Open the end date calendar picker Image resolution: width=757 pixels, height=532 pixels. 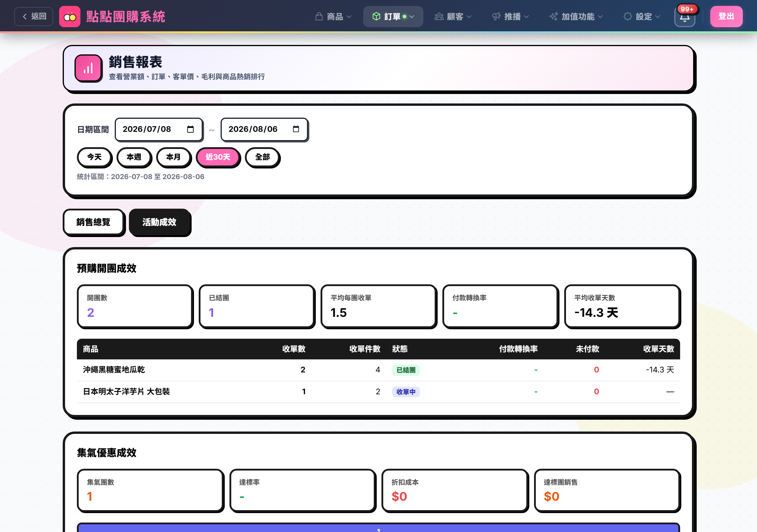point(296,129)
